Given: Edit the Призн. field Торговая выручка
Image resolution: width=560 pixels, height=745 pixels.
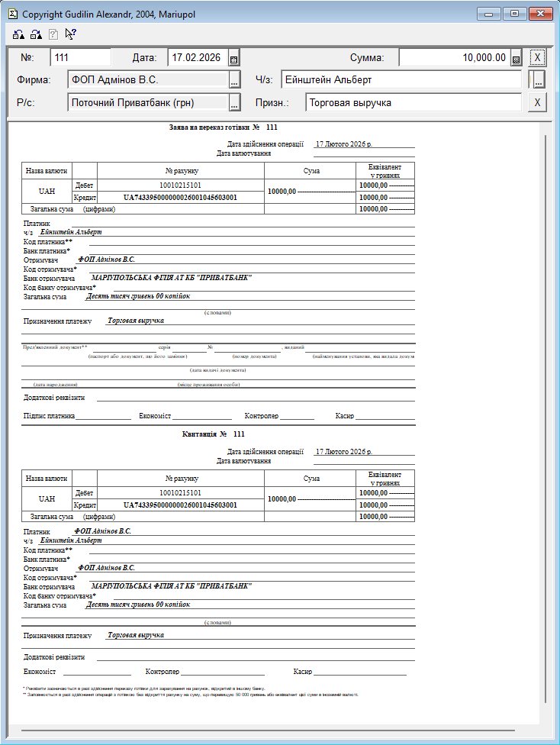Looking at the screenshot, I should [413, 103].
